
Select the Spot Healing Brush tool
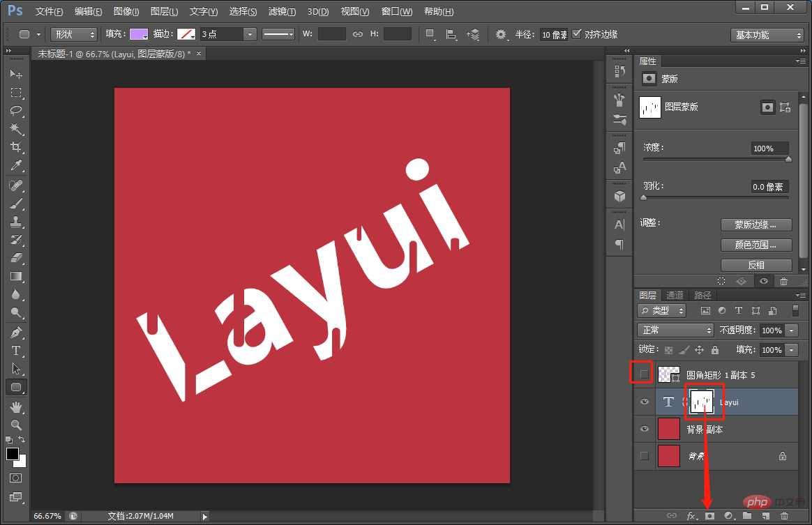coord(16,185)
